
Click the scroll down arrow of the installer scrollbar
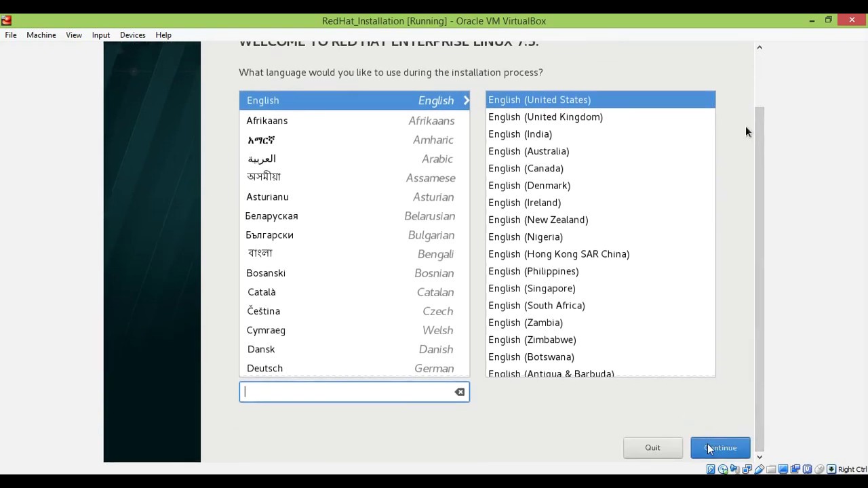coord(759,457)
